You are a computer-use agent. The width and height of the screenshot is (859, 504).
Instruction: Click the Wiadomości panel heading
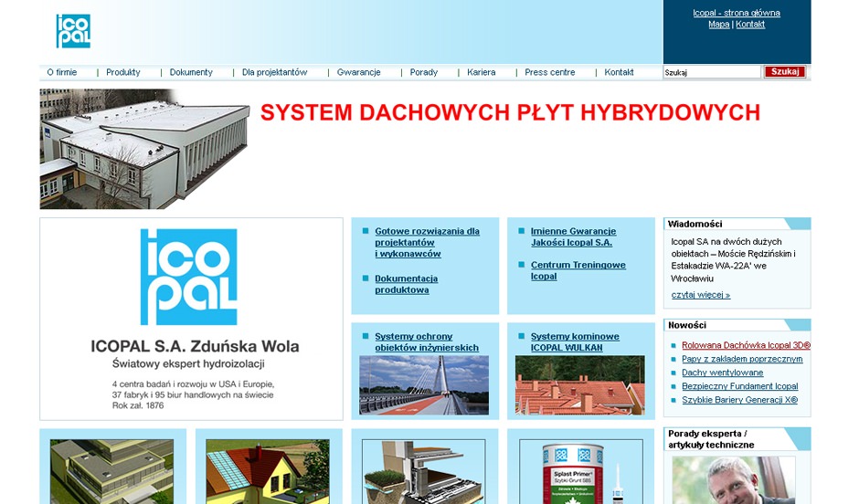tap(695, 224)
